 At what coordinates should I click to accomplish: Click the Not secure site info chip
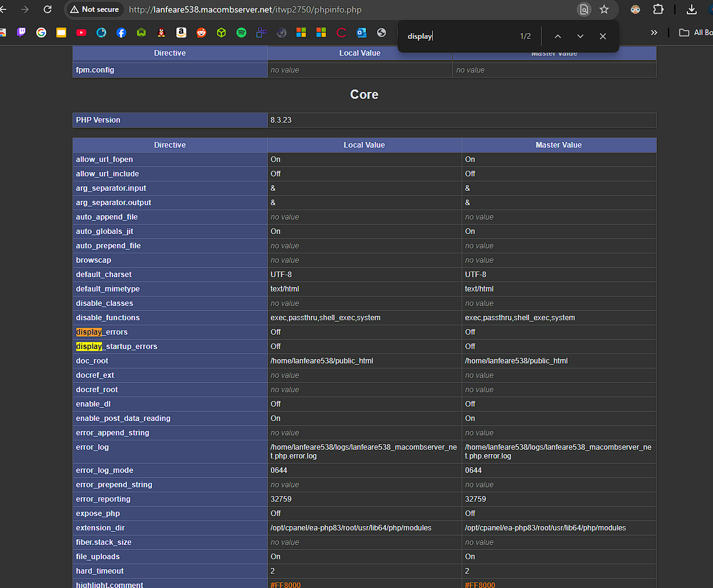(94, 9)
